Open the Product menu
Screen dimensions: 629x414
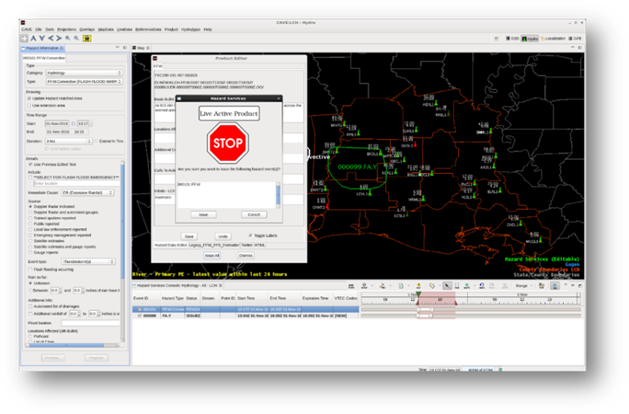coord(171,29)
